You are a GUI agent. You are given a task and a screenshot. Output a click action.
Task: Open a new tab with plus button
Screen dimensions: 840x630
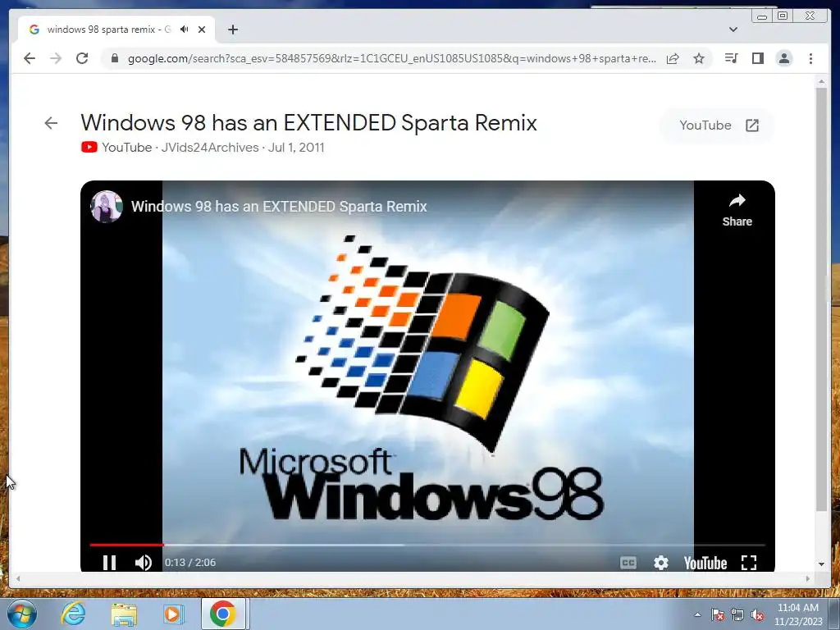(232, 30)
